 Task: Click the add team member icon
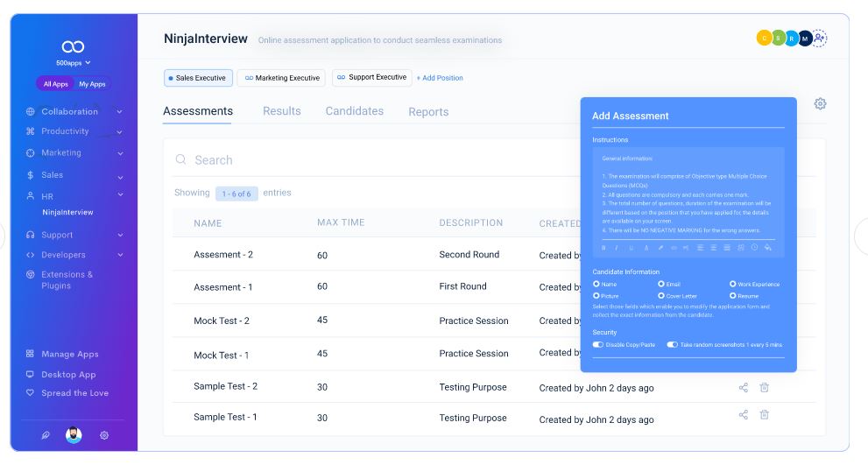(820, 39)
